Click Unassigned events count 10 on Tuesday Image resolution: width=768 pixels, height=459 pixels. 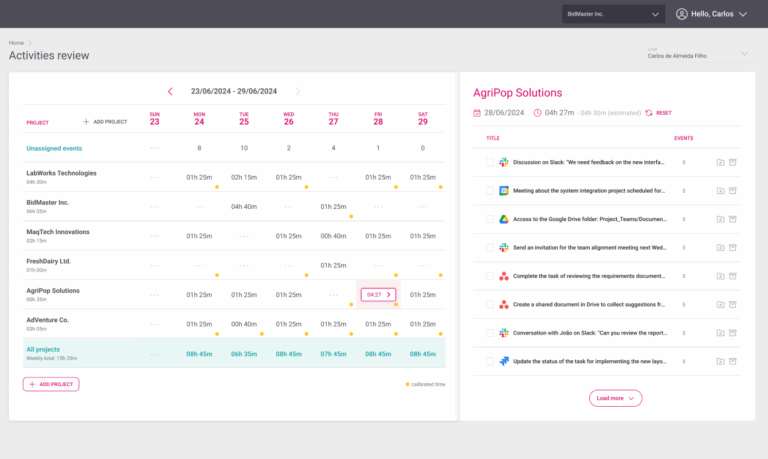[244, 148]
